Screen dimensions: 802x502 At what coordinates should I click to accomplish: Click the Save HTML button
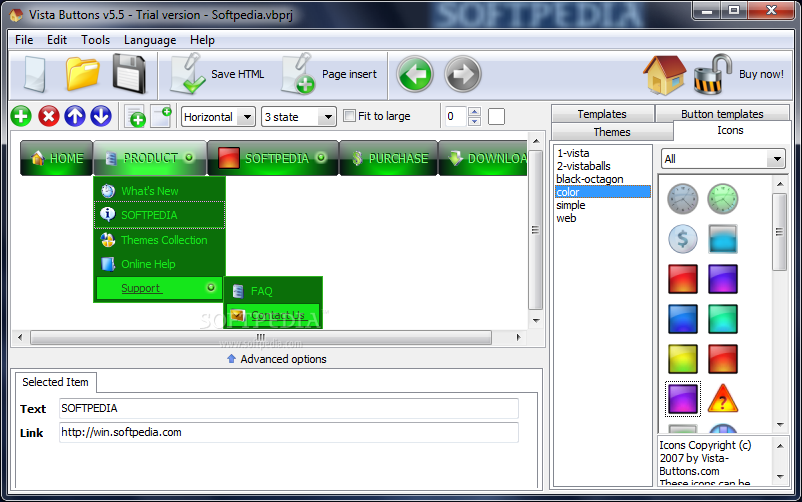[217, 74]
